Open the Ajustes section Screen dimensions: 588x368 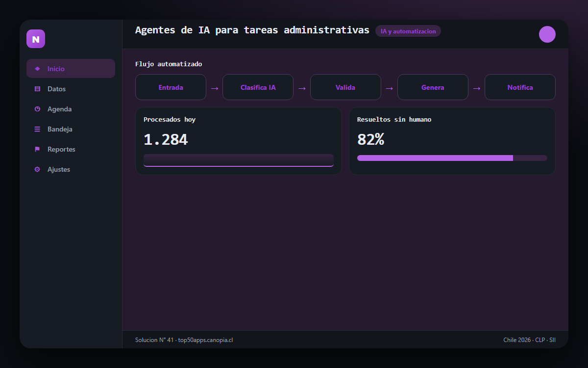[x=71, y=169]
